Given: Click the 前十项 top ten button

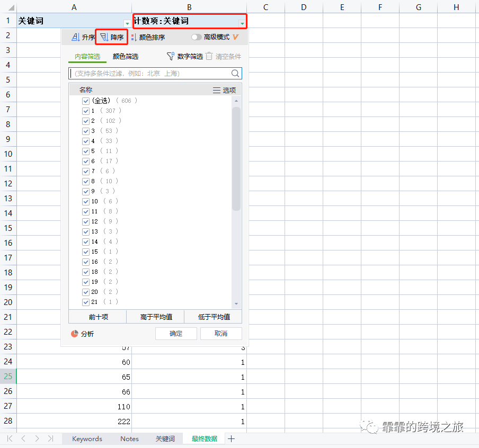Looking at the screenshot, I should (x=97, y=317).
